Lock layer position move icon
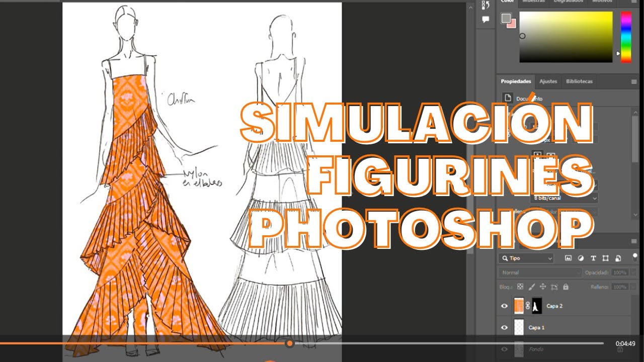Screen dimensions: 644x362 point(543,287)
